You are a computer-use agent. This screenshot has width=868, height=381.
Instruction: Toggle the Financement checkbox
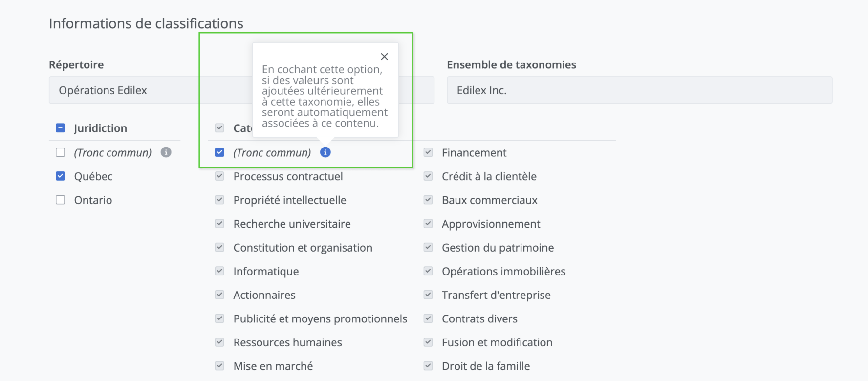[x=428, y=152]
